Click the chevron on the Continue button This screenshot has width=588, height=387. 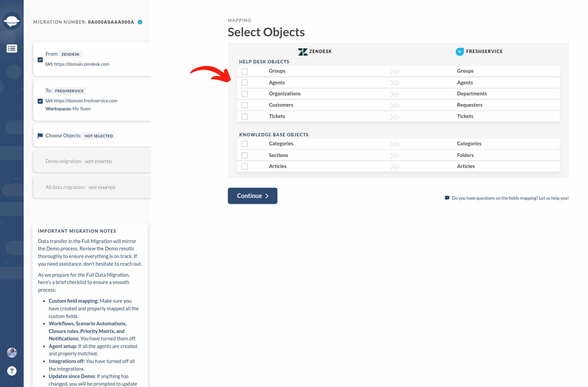(267, 196)
